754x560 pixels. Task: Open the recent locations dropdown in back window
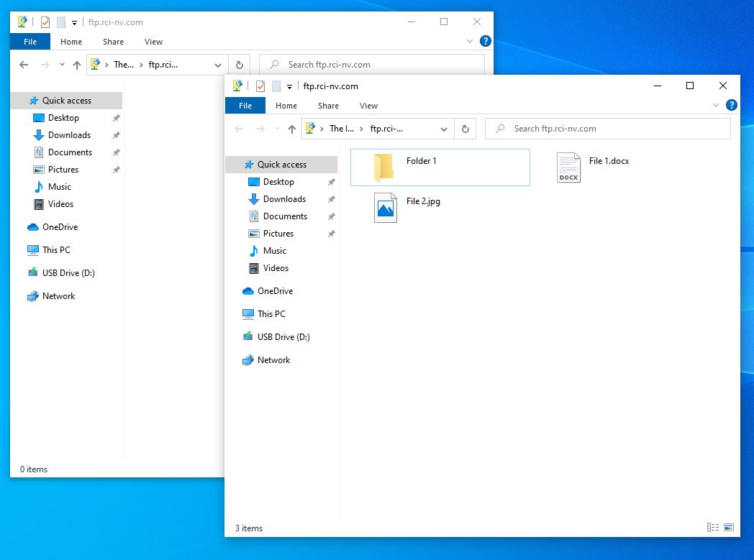(x=62, y=65)
